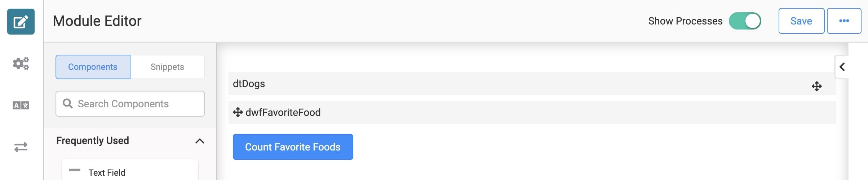Viewport: 868px width, 180px height.
Task: Toggle the Show Processes switch
Action: 745,21
